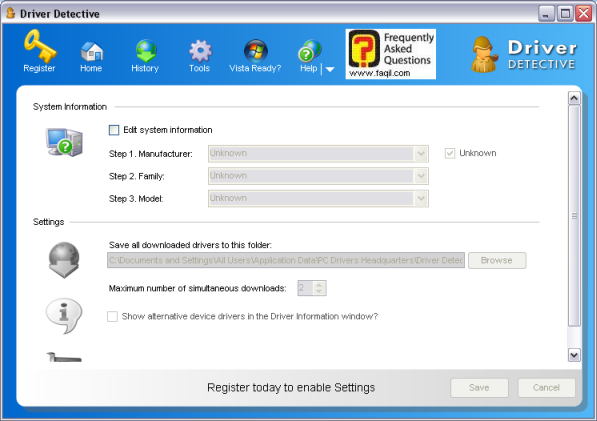Click the download folder path field
Image resolution: width=597 pixels, height=421 pixels.
[x=286, y=260]
